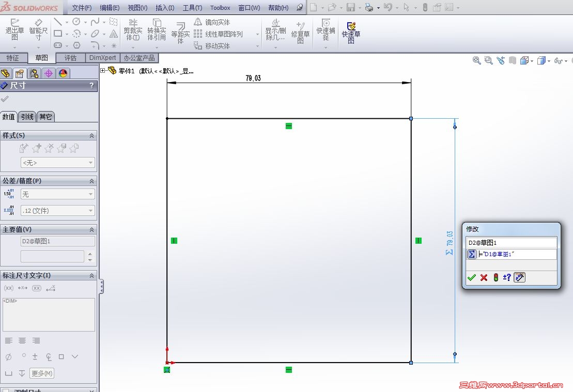Screen dimensions: 573x392
Task: Open the DimXpertManager crosshair tab icon
Action: [48, 73]
